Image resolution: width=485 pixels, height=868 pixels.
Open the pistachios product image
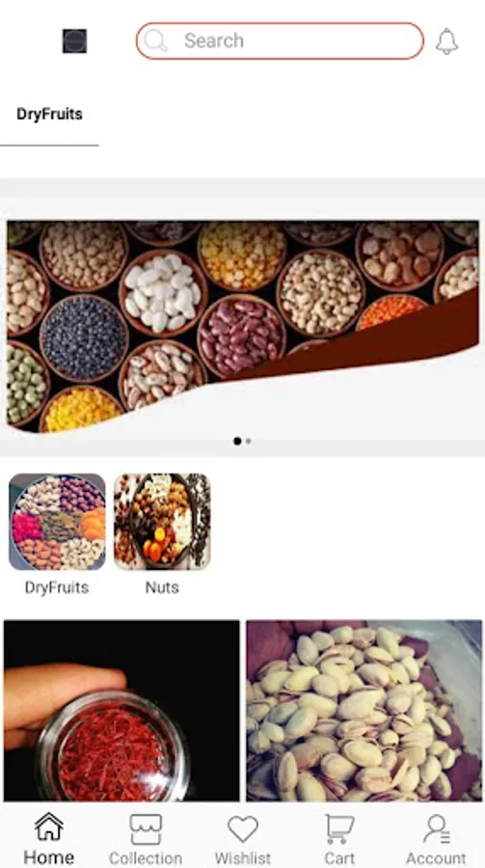[364, 710]
